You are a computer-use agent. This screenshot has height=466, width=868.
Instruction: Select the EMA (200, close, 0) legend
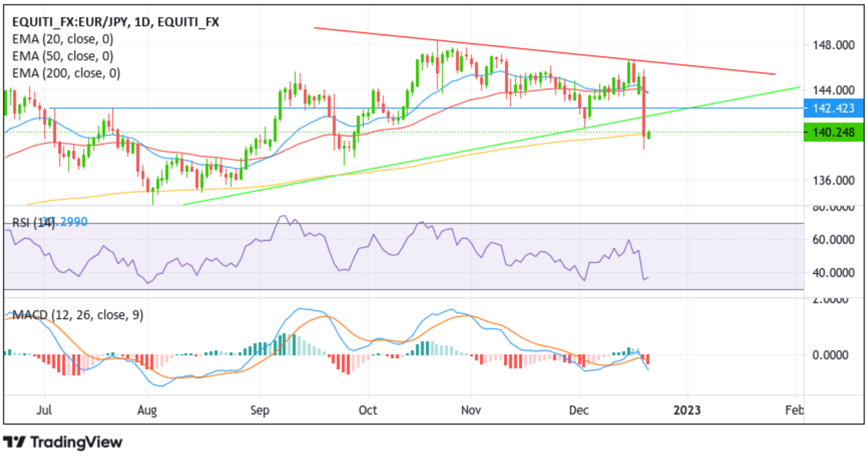click(x=66, y=73)
